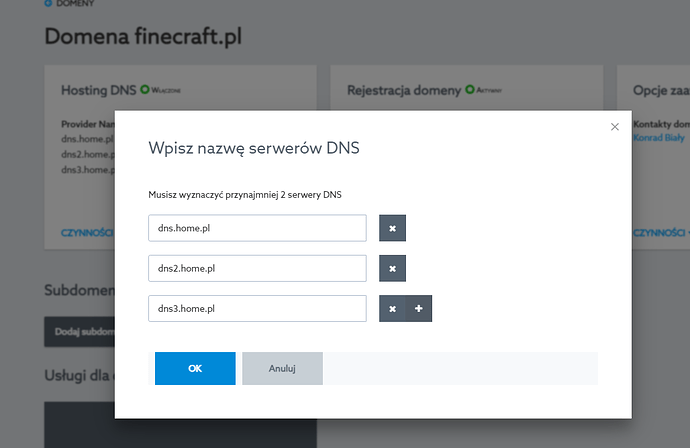Open CZYNNOŚCI in the Hosting DNS card

click(87, 232)
